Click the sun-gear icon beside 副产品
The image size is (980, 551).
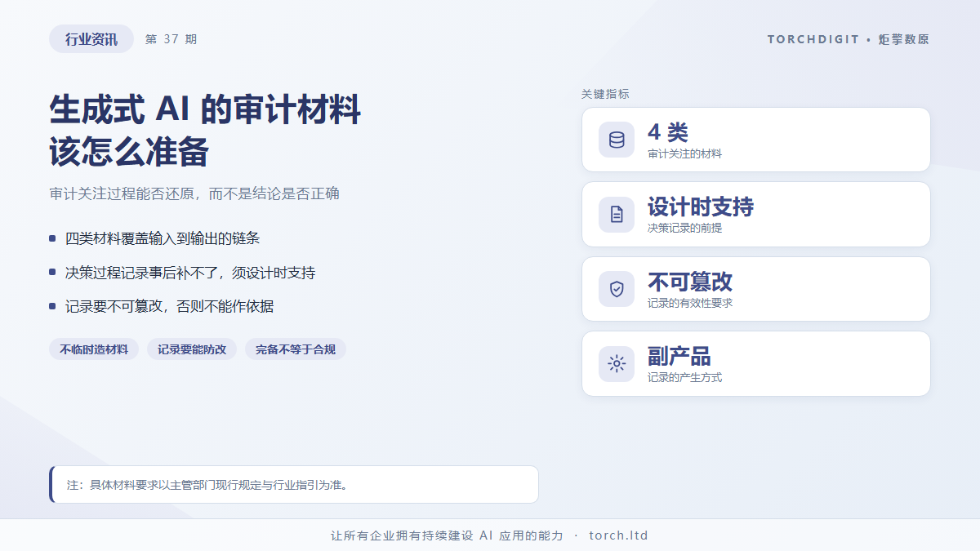click(x=617, y=364)
